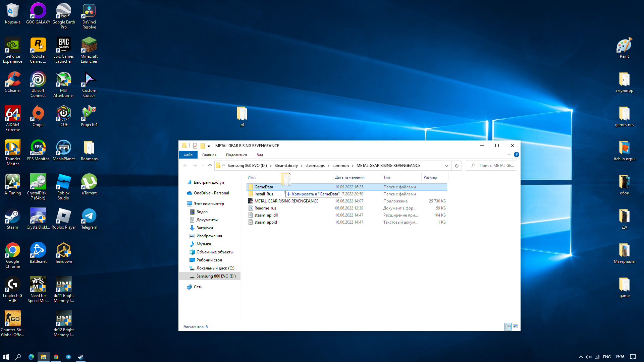
Task: Switch to the Вид ribbon tab
Action: click(260, 155)
